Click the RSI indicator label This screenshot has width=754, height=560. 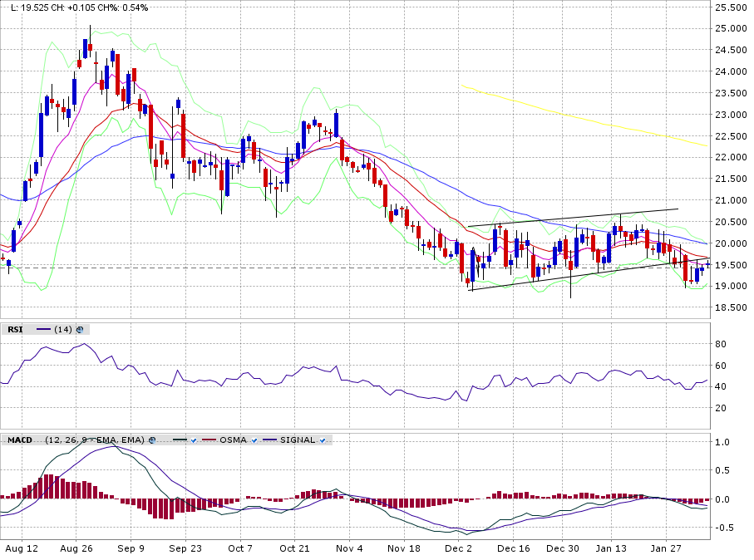15,329
